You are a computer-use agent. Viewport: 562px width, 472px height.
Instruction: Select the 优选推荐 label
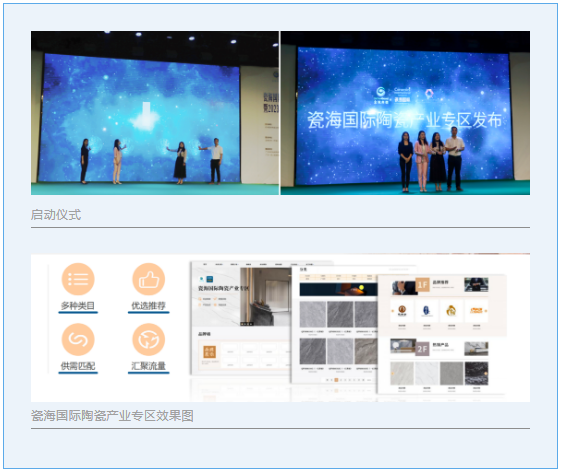coord(148,306)
